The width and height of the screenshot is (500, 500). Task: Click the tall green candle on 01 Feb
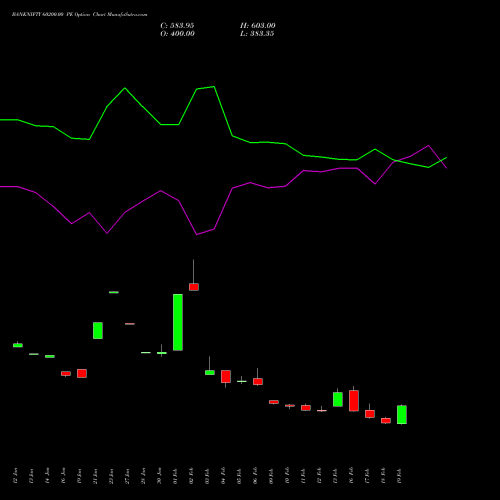point(178,322)
